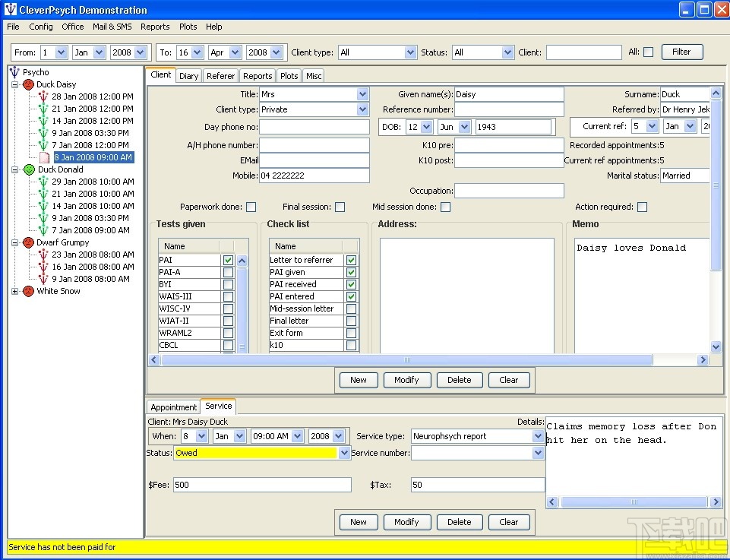Toggle the All checkbox in the filter bar
Image resolution: width=730 pixels, height=560 pixels.
pyautogui.click(x=648, y=52)
